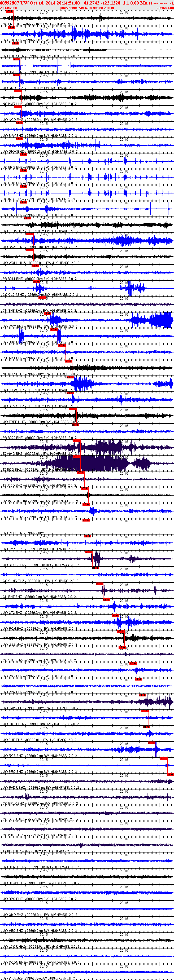
Task: Select the 'UW RADR BHZ' station label
Action: (x=14, y=788)
